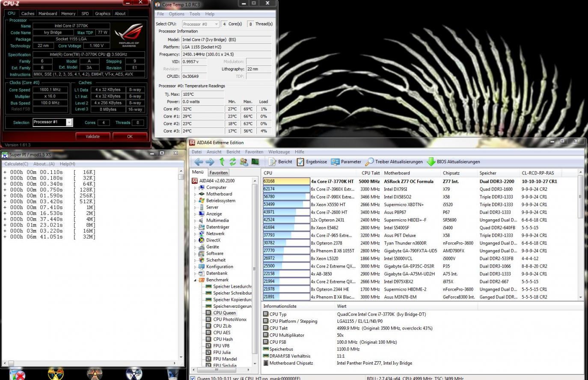The image size is (588, 380).
Task: Select CPU PhotoWorxx benchmark
Action: [x=230, y=319]
